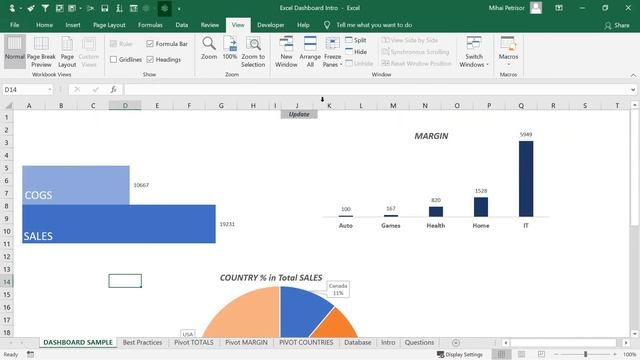This screenshot has height=360, width=640.
Task: Expand the Freeze Panes dropdown
Action: (x=341, y=64)
